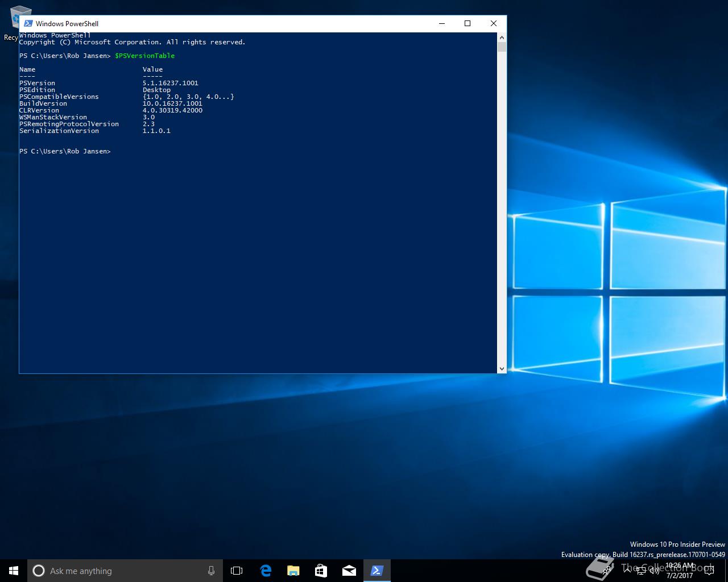Click the PSEdition value 'Desktop'
This screenshot has height=582, width=728.
[156, 90]
